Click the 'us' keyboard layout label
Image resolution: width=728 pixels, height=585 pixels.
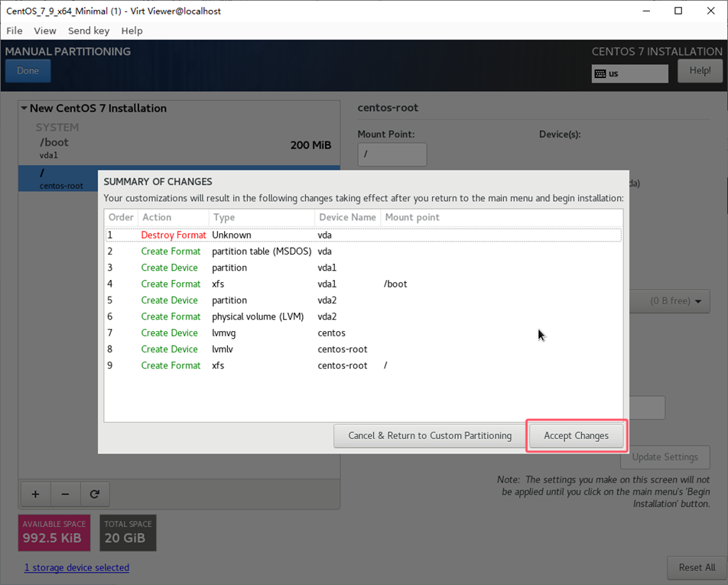point(613,74)
